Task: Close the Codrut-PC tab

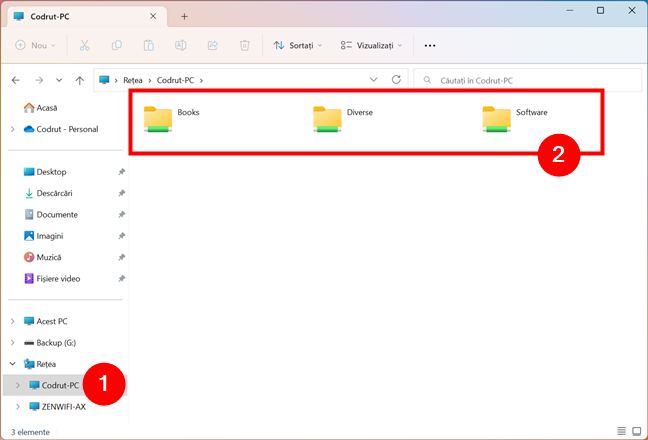Action: pyautogui.click(x=153, y=16)
